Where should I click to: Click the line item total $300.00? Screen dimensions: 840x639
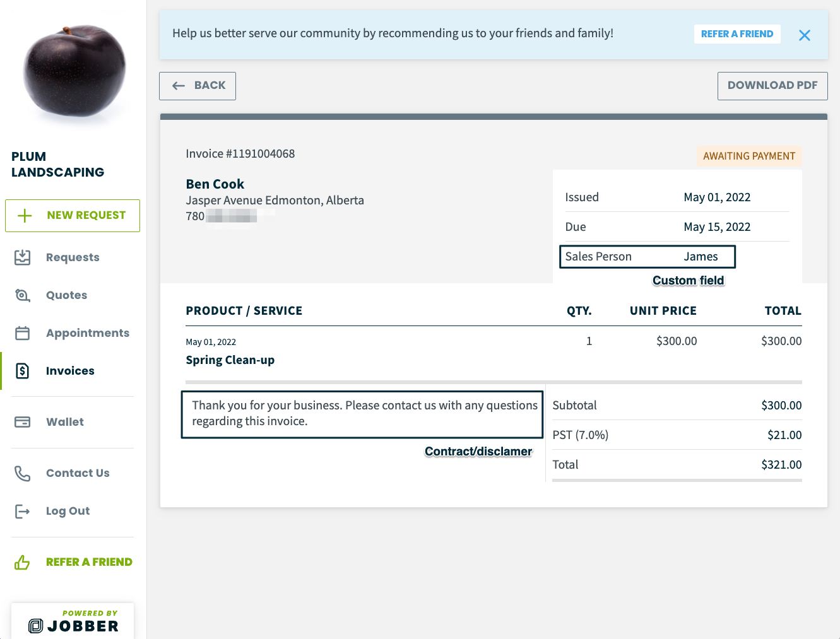tap(781, 341)
